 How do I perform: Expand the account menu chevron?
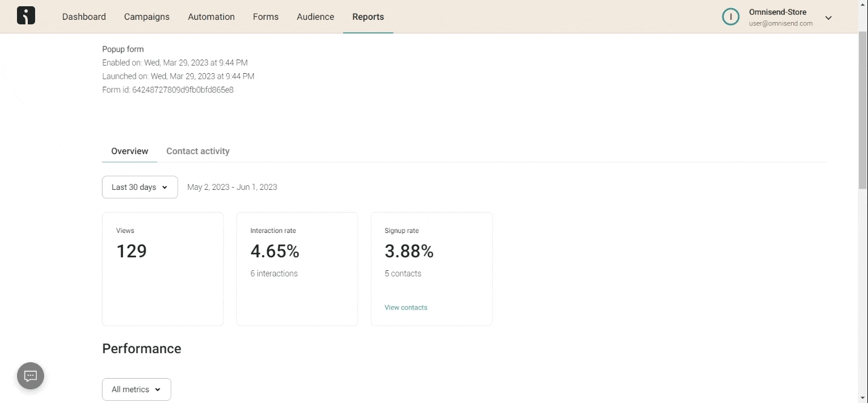coord(828,18)
